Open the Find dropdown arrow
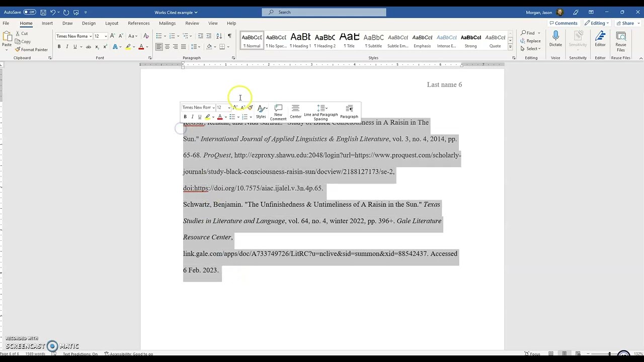 (x=539, y=33)
